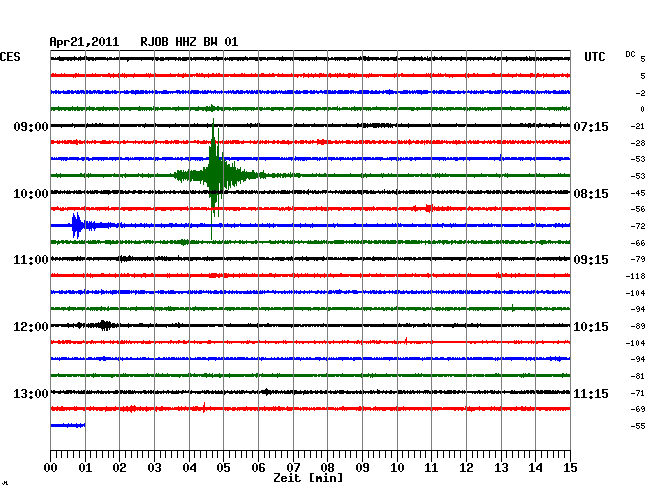Click the Zeit [min] axis title
650x494 pixels.
(308, 478)
